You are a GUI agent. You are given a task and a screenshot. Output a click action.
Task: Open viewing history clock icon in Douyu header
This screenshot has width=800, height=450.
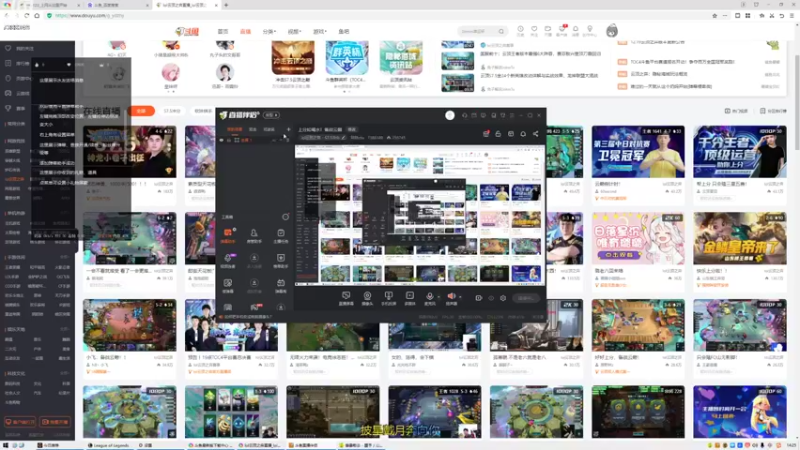pos(520,30)
